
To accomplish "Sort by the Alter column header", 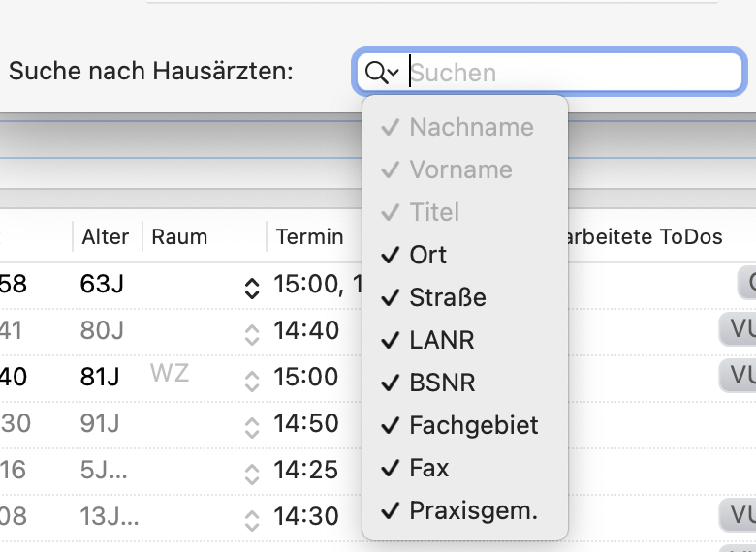I will click(x=106, y=237).
